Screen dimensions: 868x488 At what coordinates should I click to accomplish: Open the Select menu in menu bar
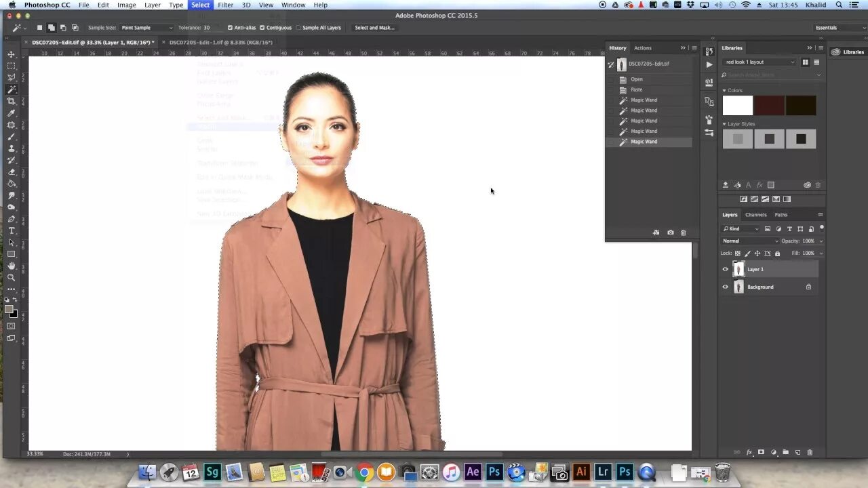(x=200, y=5)
